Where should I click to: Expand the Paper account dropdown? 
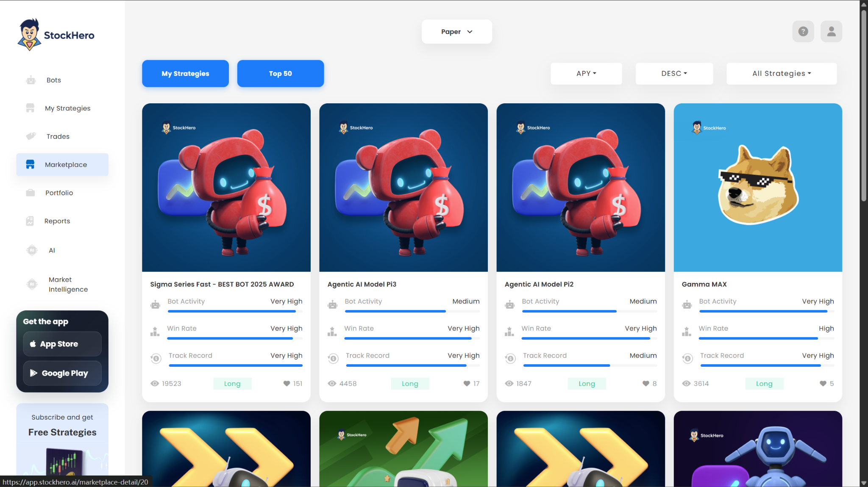[456, 32]
